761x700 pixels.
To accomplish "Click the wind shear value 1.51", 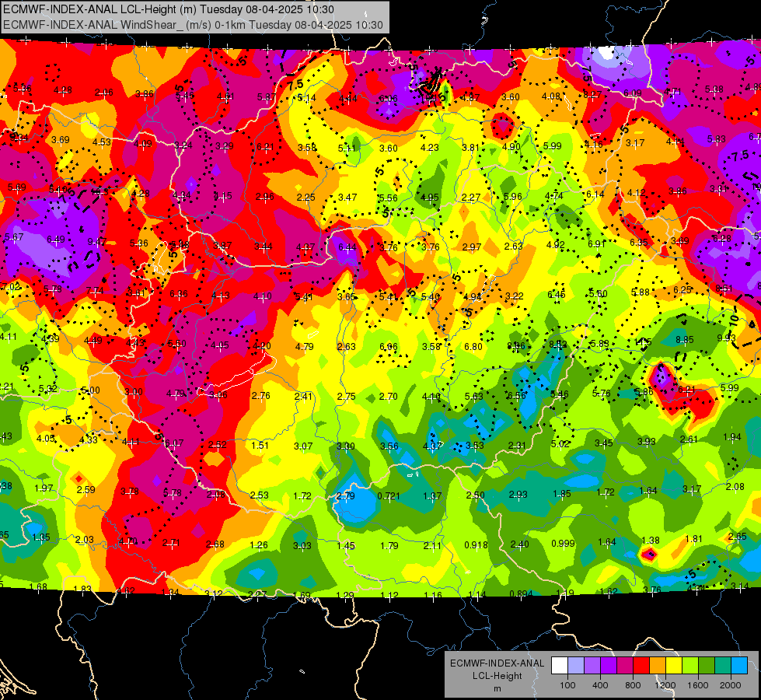I will pyautogui.click(x=260, y=445).
